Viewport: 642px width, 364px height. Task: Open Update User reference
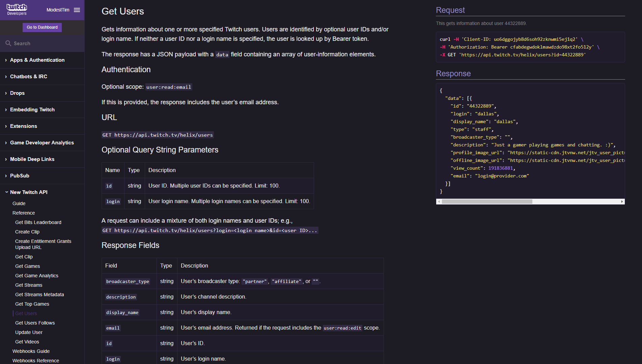point(29,332)
